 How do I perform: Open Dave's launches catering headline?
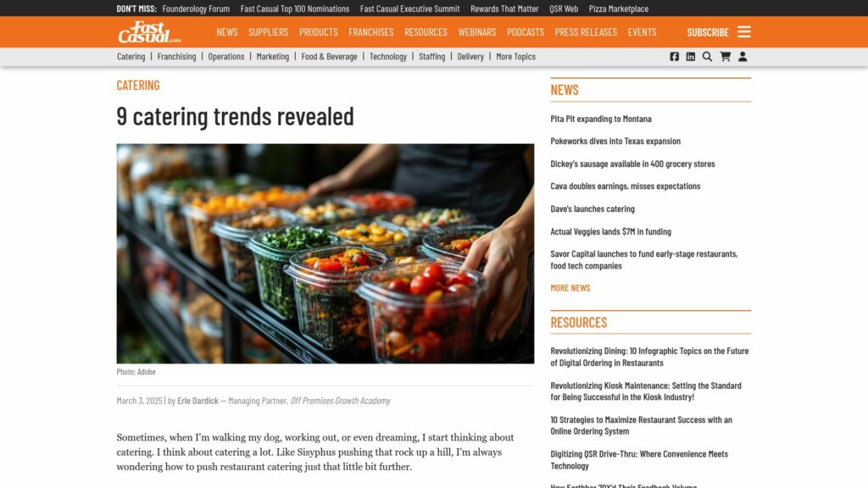593,208
